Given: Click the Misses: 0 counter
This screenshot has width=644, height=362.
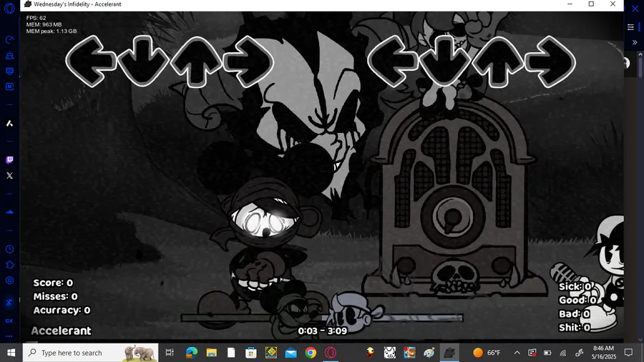Looking at the screenshot, I should click(55, 296).
